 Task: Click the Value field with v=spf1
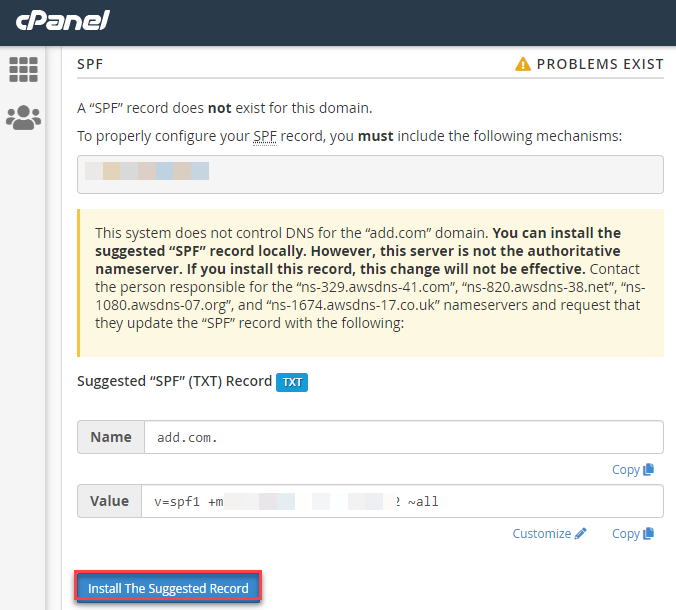tap(402, 501)
